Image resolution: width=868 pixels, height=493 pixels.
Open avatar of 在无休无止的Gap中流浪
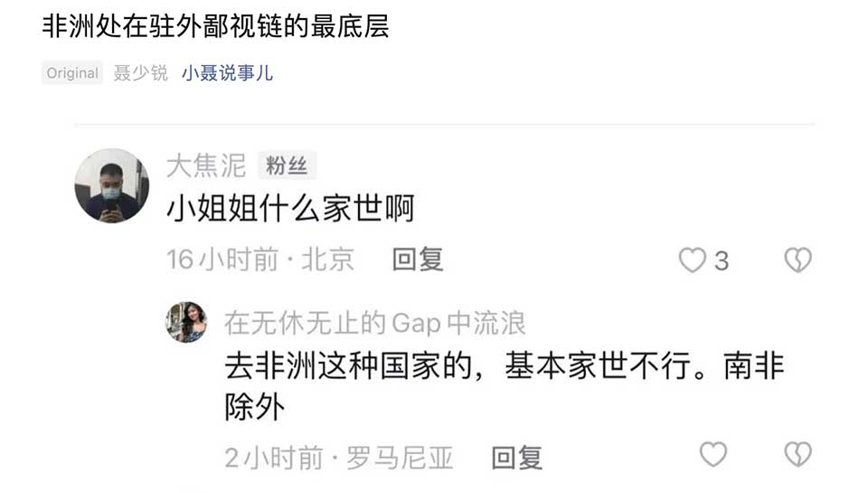[186, 322]
